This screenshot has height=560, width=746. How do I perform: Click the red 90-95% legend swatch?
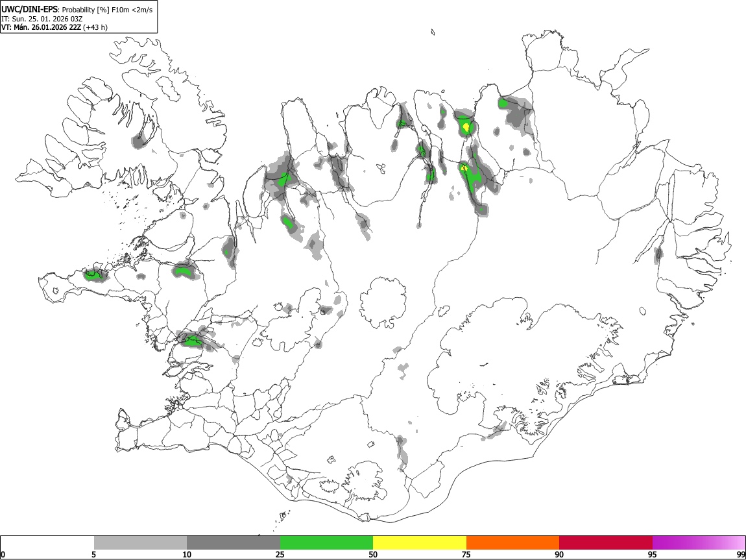(x=606, y=542)
